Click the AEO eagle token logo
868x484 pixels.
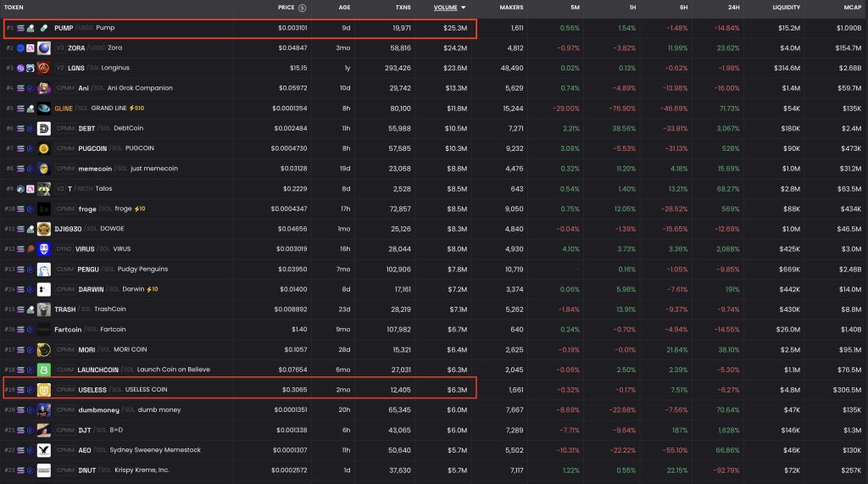click(x=44, y=450)
